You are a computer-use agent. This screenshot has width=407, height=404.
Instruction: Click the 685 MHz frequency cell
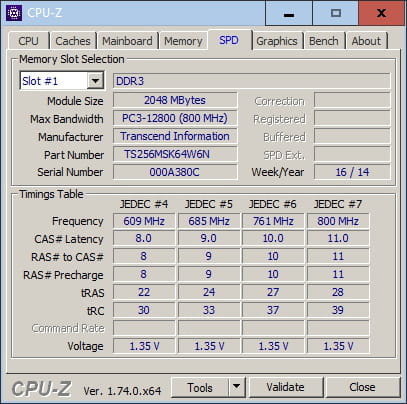[x=209, y=221]
